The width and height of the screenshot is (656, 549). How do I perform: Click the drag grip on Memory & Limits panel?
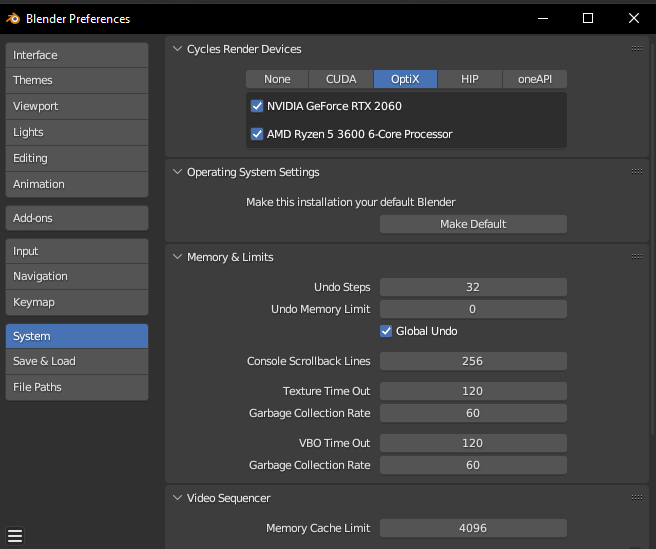pyautogui.click(x=637, y=257)
